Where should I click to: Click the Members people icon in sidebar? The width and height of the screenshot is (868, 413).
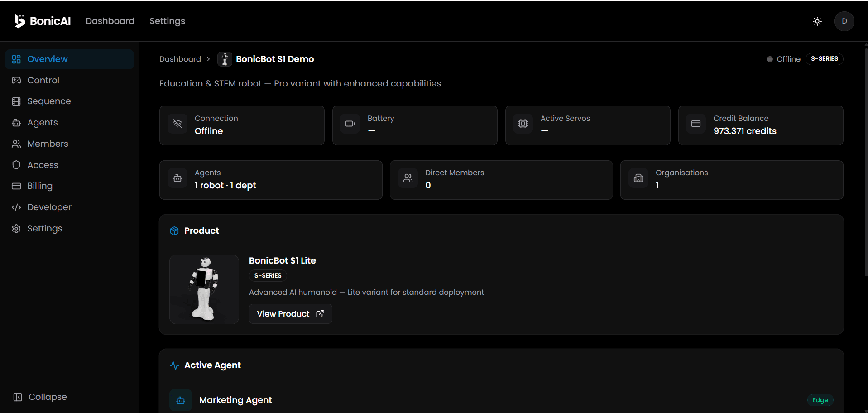click(x=16, y=144)
